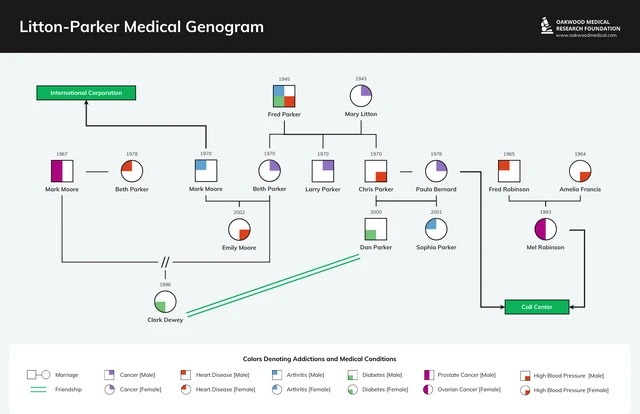Screen dimensions: 640x414
Task: Select the Chris Parker name label
Action: [x=376, y=189]
